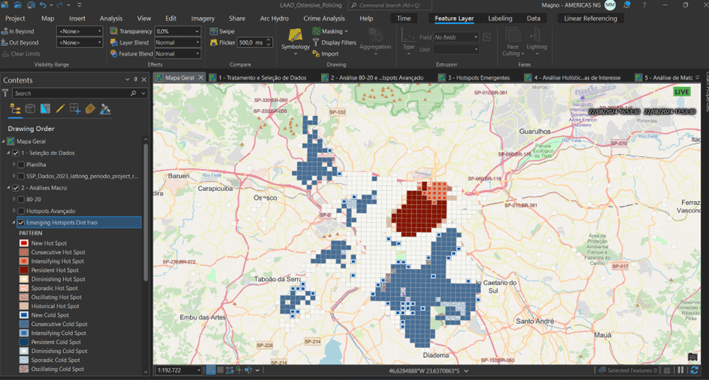Viewport: 709px width, 380px height.
Task: Open the Linear Referencing ribbon tab
Action: coord(591,19)
